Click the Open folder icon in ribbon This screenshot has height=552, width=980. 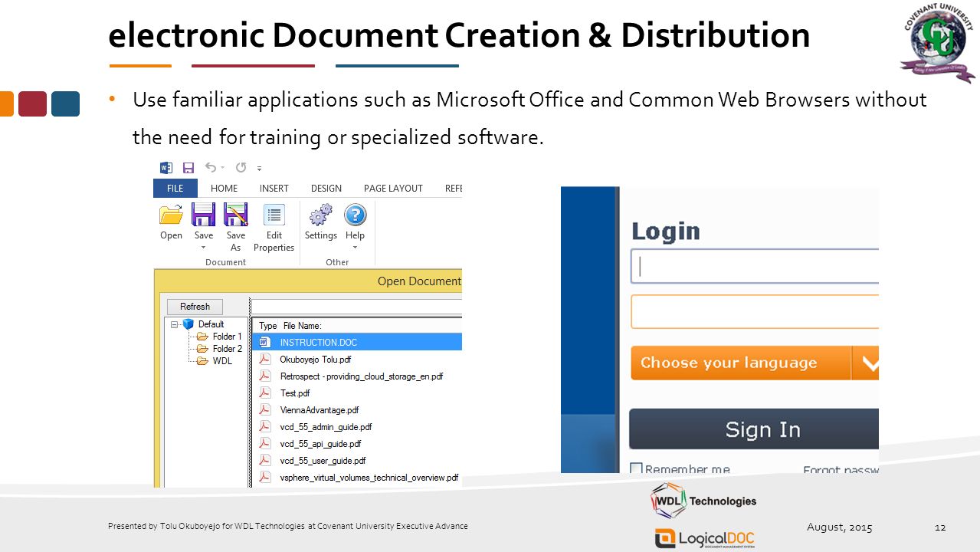coord(171,215)
